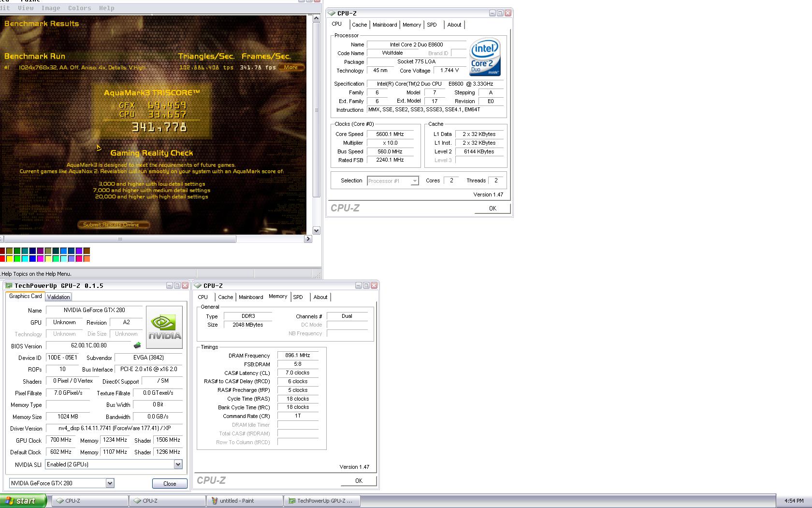This screenshot has width=812, height=508.
Task: Pick the cyan color swatch
Action: pyautogui.click(x=26, y=259)
